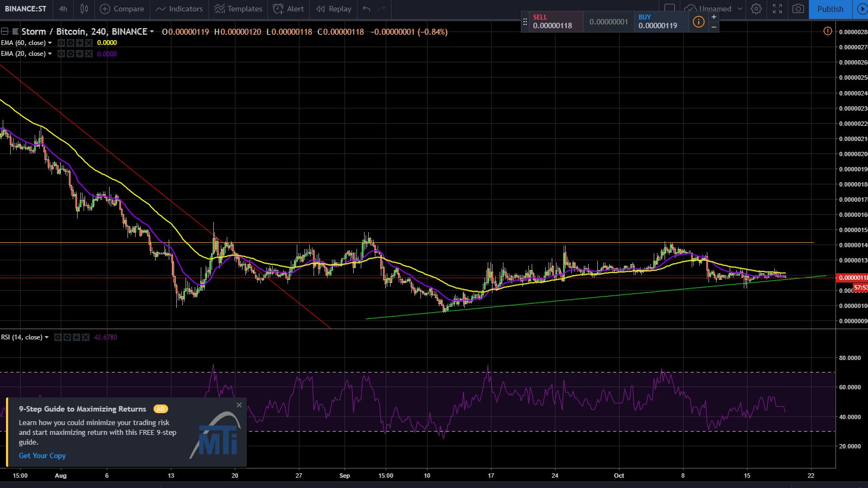
Task: Click the MTi ad logo
Action: (215, 435)
